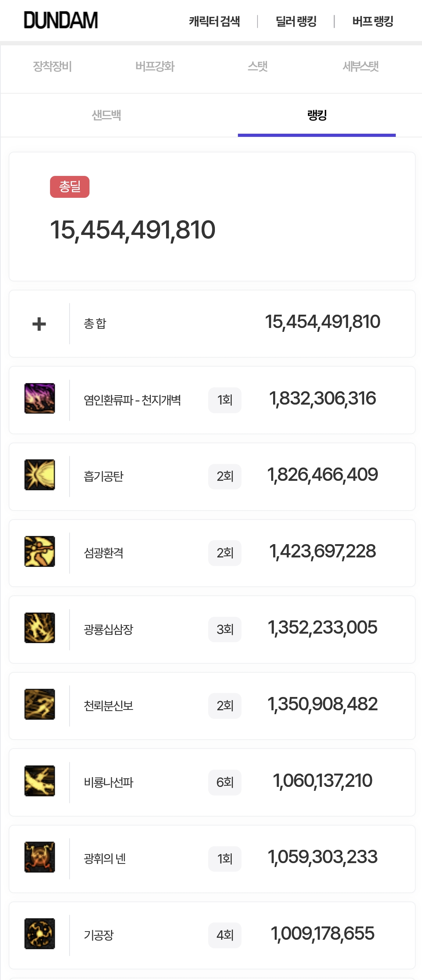Switch to the 샌드백 tab
This screenshot has height=980, width=422.
coord(106,115)
